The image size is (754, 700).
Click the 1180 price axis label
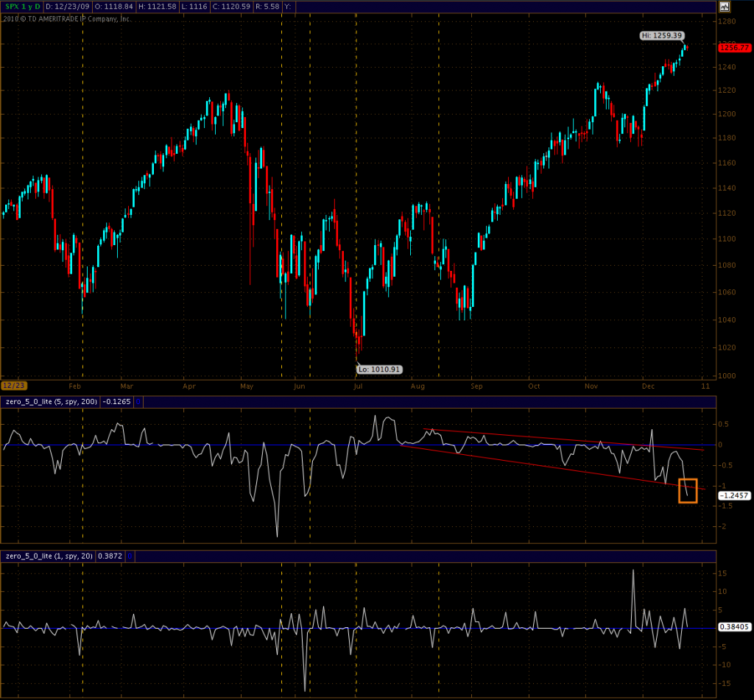point(727,138)
